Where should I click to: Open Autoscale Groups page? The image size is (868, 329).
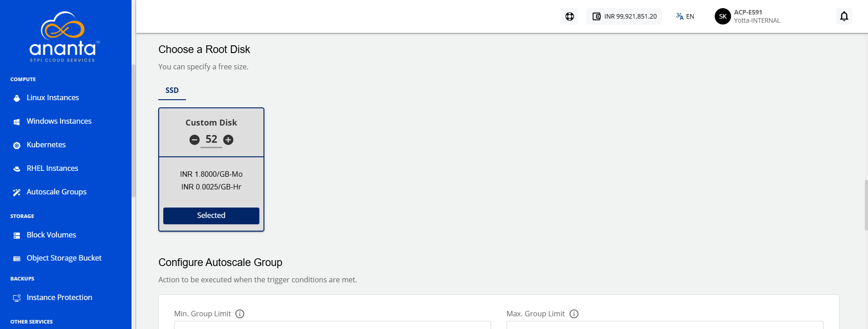pos(57,192)
